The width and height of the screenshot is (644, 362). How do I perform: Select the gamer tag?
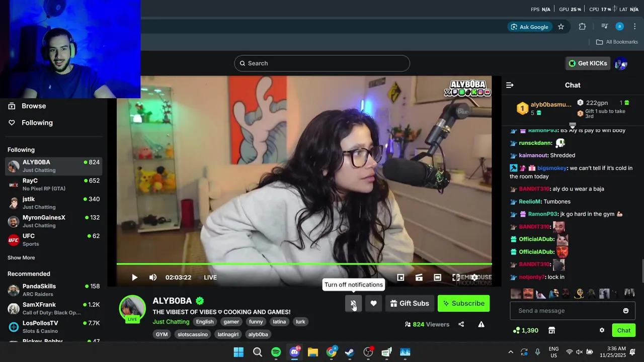coord(231,322)
